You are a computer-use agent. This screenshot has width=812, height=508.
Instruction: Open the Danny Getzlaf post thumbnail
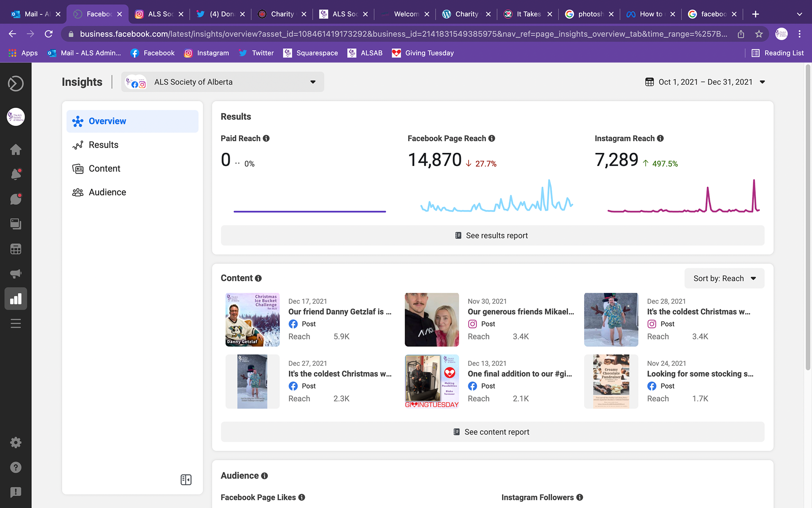click(x=252, y=320)
